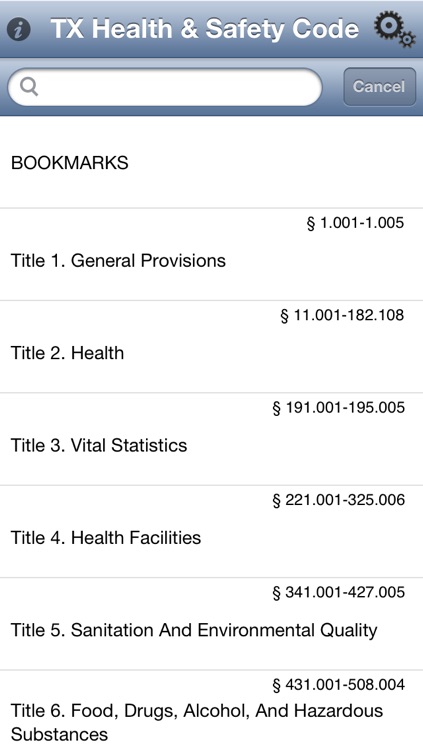Click the word Substances in Title 6 row
Image resolution: width=423 pixels, height=750 pixels.
[59, 734]
